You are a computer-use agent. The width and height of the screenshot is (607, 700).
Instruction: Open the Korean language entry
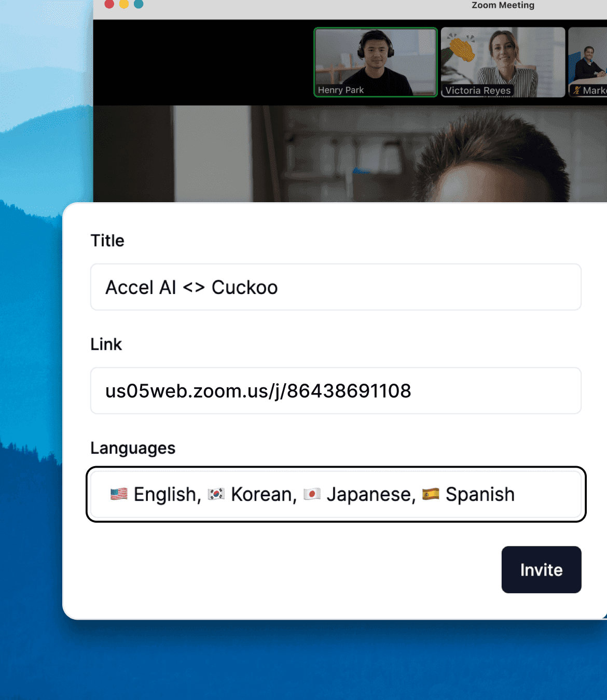[x=261, y=494]
